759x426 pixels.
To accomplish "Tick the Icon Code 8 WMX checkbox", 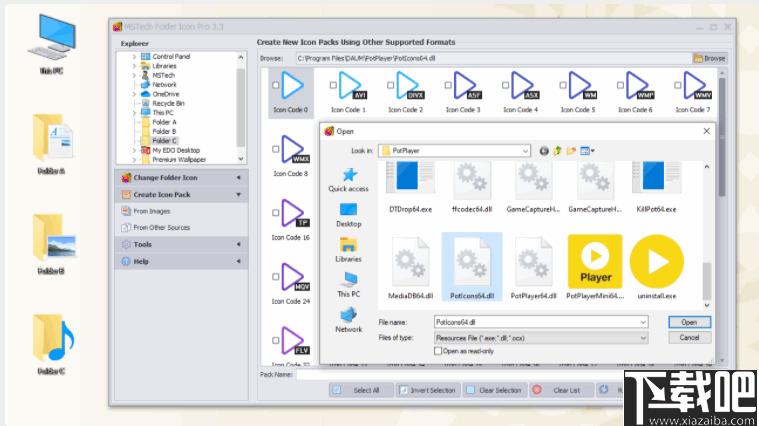I will pos(276,149).
